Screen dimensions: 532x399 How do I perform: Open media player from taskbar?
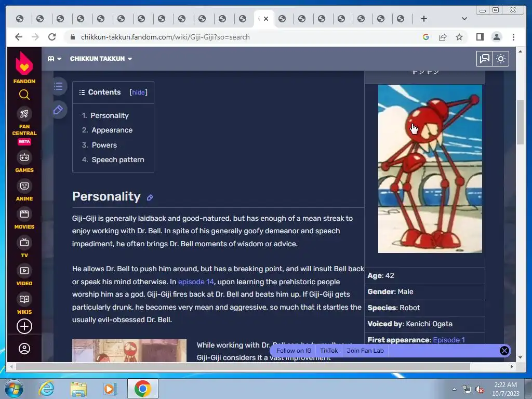pos(110,389)
